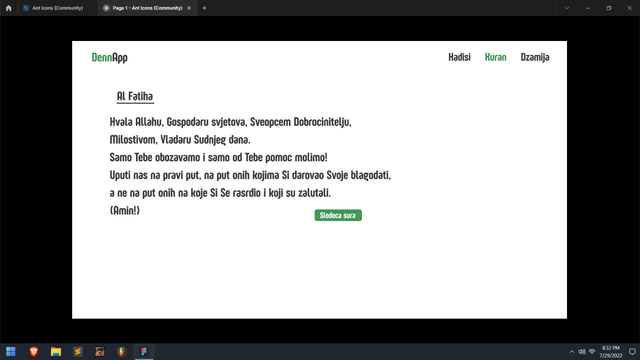Open the notification center icon
This screenshot has height=360, width=640.
(632, 352)
